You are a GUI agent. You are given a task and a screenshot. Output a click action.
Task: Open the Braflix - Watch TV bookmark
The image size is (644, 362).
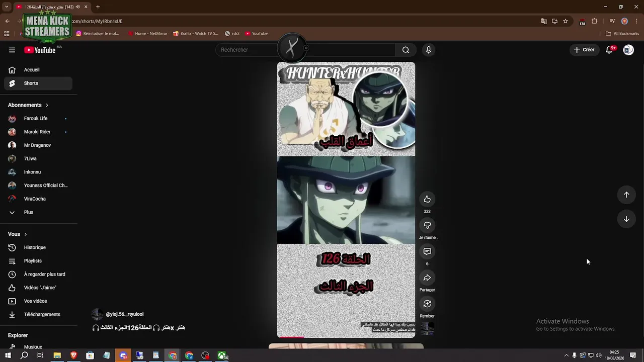(195, 34)
